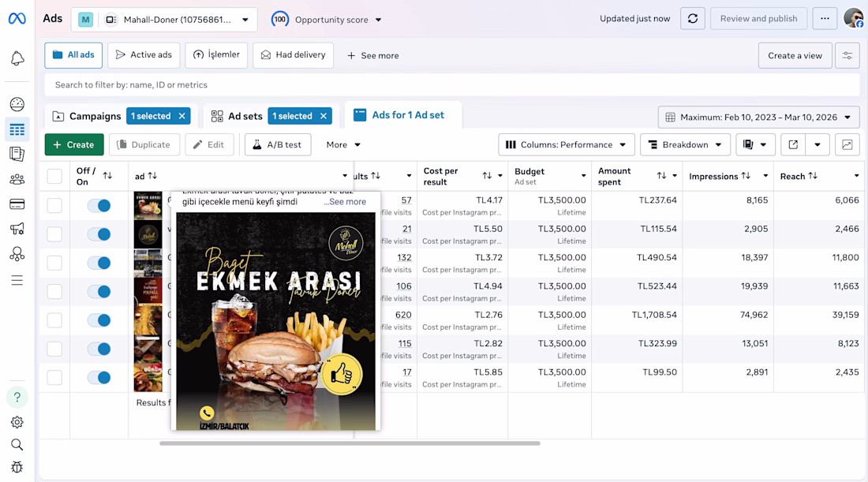The image size is (868, 482).
Task: Open the Budget column options arrow
Action: (x=583, y=176)
